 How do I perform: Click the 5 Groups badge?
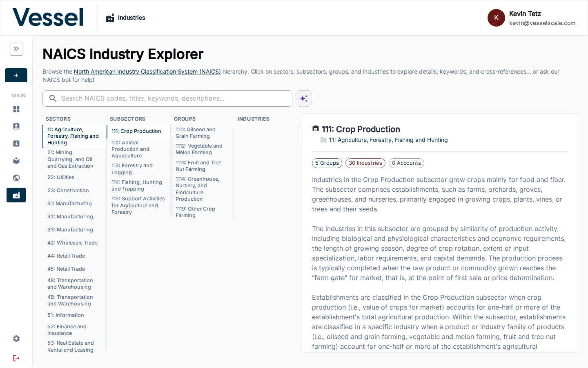coord(327,163)
